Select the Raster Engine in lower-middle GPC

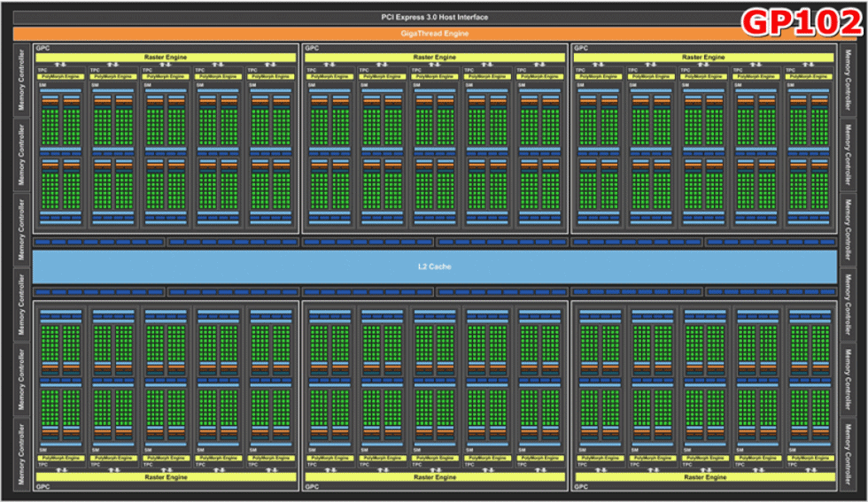coord(434,477)
